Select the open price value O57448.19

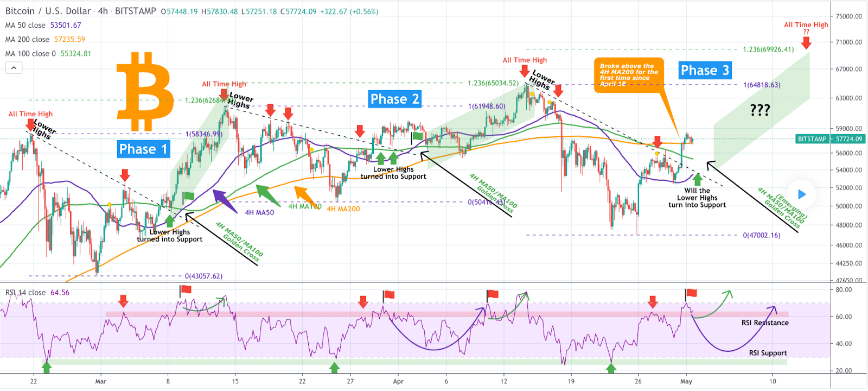tap(180, 11)
